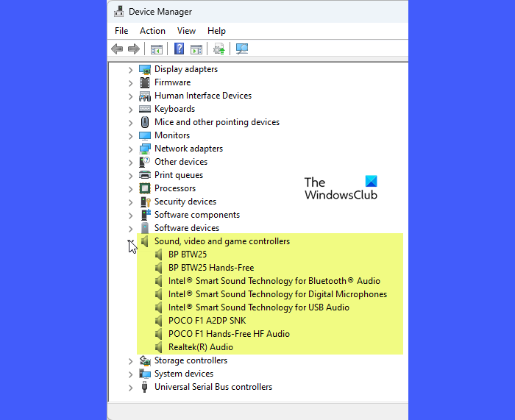This screenshot has width=515, height=420.
Task: Click the Show/Hide Action Pane toolbar icon
Action: (x=196, y=49)
